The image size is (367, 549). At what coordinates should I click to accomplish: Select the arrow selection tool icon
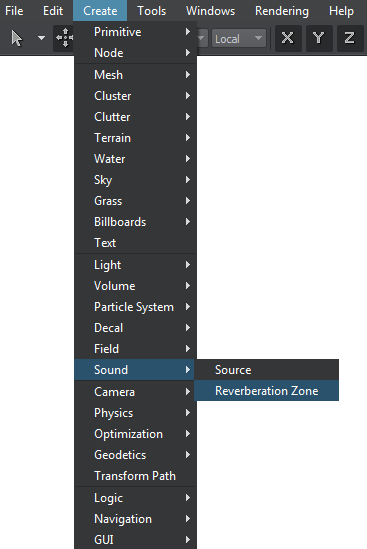tap(16, 38)
